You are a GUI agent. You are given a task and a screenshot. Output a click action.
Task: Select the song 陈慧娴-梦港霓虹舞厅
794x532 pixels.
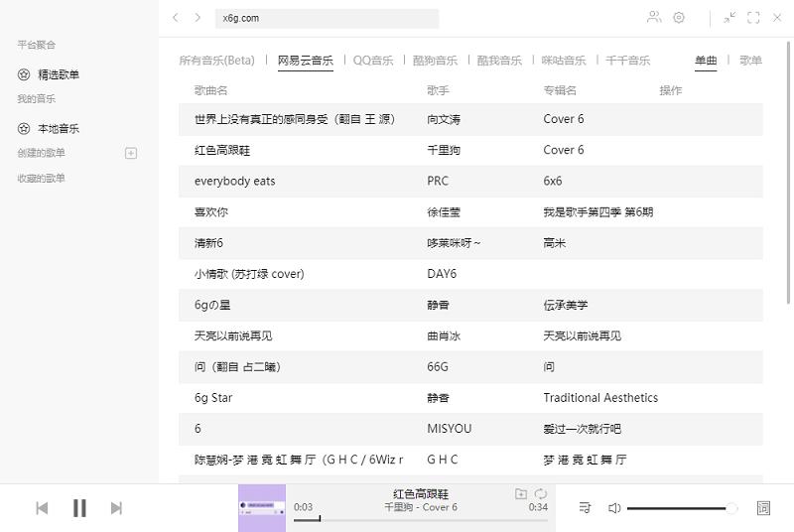(x=299, y=460)
